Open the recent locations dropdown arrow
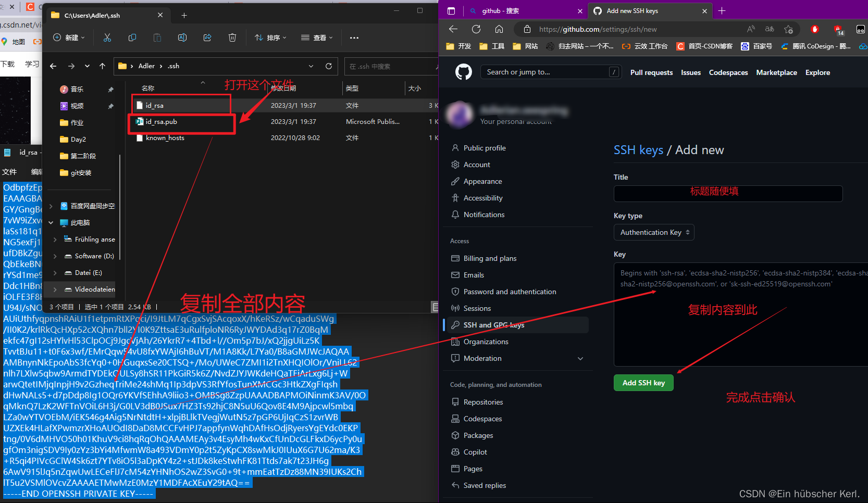The height and width of the screenshot is (503, 868). tap(87, 66)
